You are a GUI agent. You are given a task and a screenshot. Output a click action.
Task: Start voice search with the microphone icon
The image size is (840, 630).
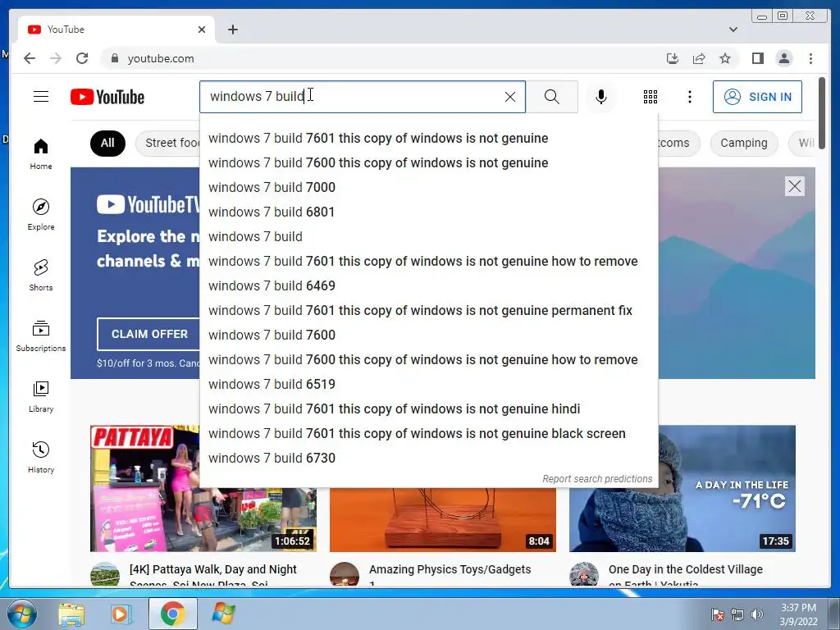click(601, 97)
